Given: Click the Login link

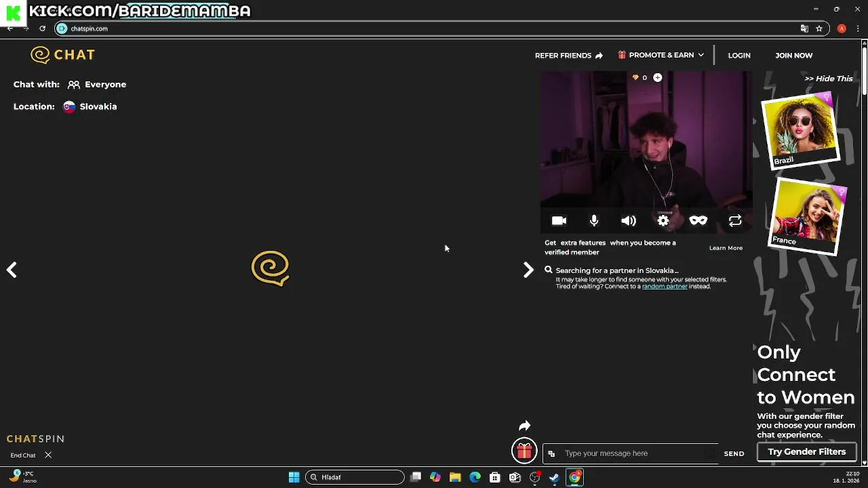Looking at the screenshot, I should tap(739, 56).
